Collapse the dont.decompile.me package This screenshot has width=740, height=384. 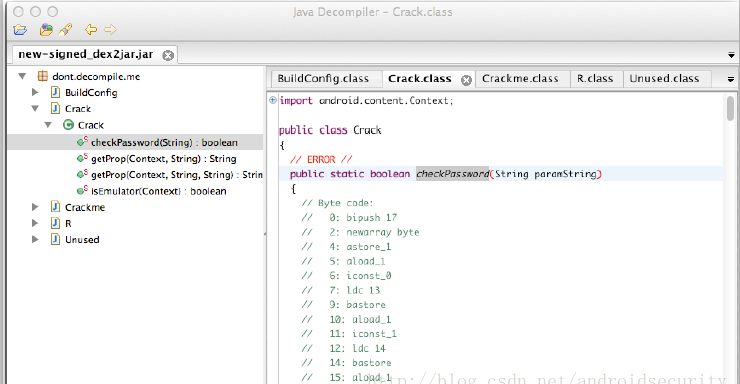22,76
